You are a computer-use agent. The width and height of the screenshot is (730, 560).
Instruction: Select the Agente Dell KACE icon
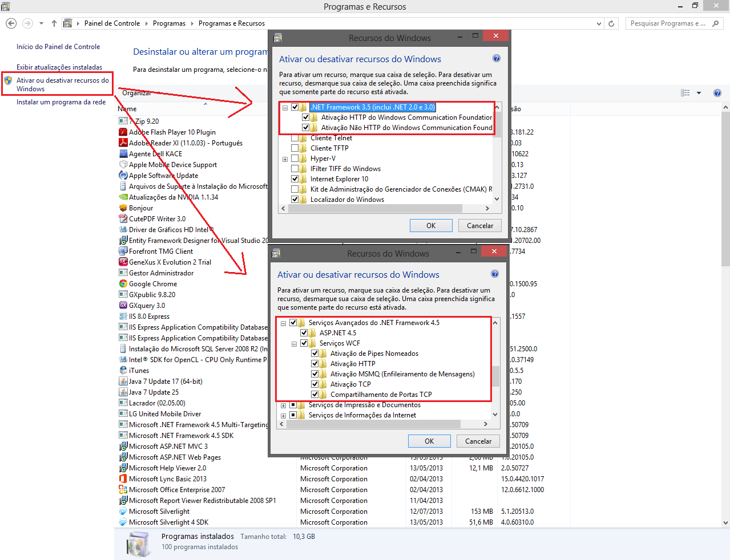(x=123, y=153)
